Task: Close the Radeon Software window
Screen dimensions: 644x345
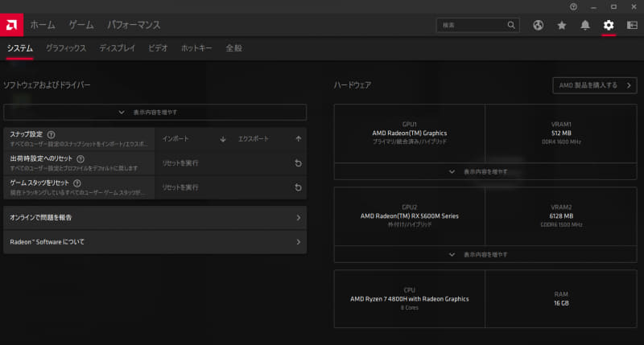Action: (634, 7)
